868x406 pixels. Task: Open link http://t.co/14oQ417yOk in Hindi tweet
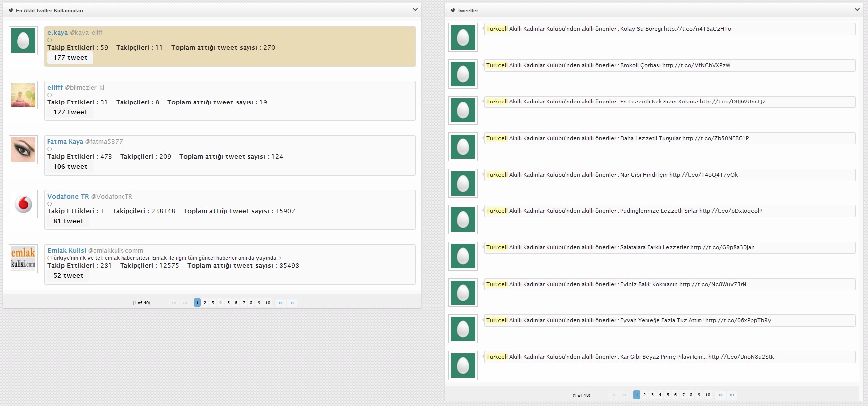click(703, 175)
